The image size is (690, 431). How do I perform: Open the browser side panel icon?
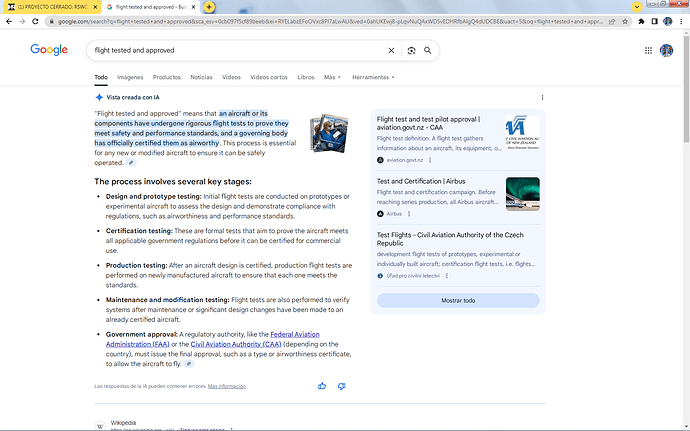[x=655, y=21]
